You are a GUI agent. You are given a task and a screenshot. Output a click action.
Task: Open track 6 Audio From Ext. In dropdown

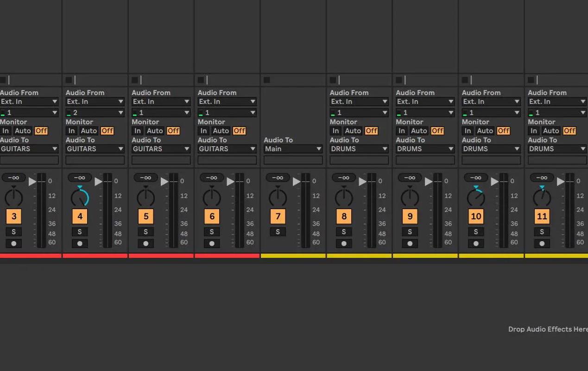pyautogui.click(x=227, y=102)
